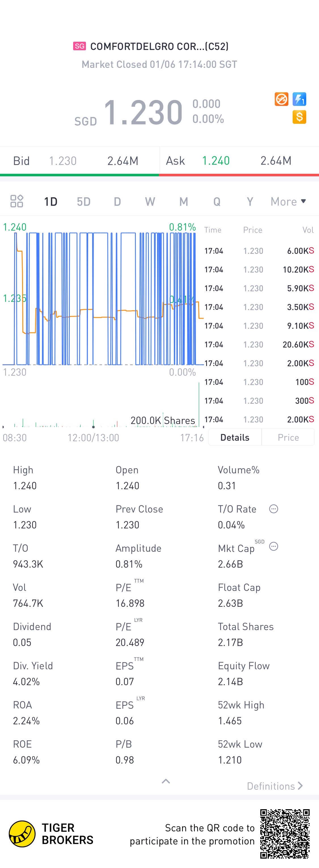This screenshot has height=868, width=319.
Task: Tap the Volume% 0.31 value
Action: click(227, 486)
